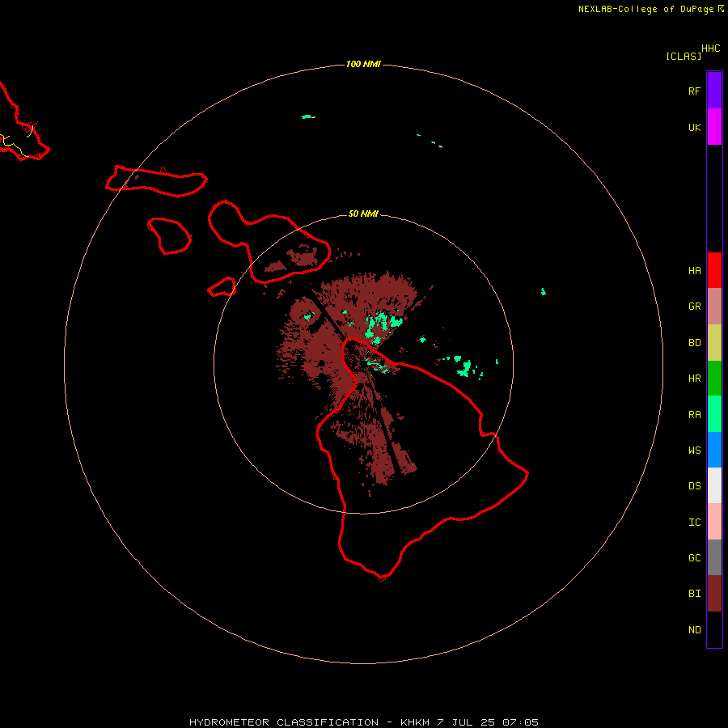
Task: Click the HR legend label
Action: pyautogui.click(x=694, y=379)
